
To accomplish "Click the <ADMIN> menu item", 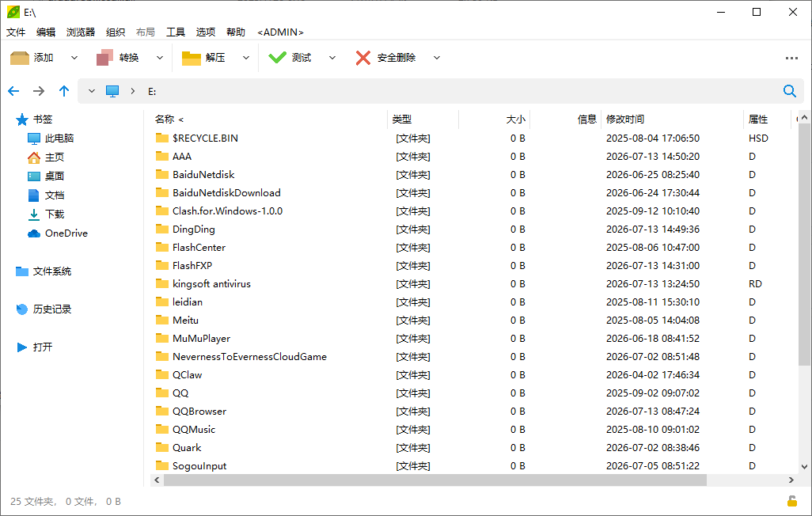I will [x=280, y=32].
